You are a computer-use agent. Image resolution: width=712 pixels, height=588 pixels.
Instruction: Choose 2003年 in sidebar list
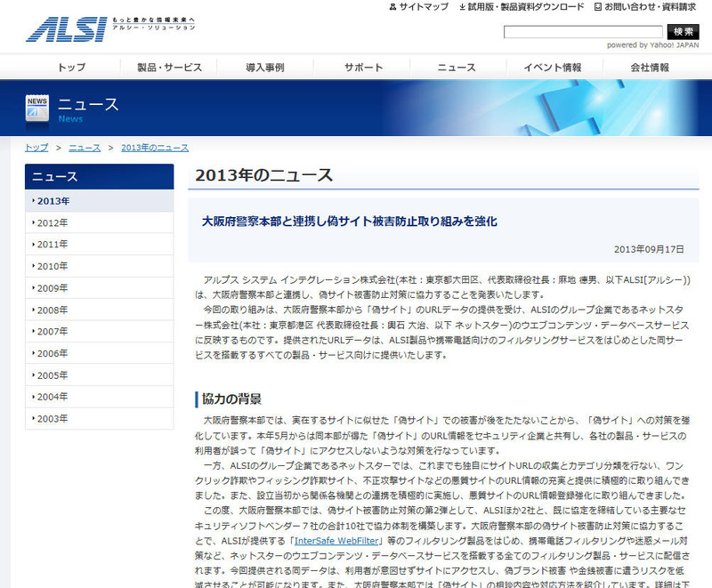[53, 418]
